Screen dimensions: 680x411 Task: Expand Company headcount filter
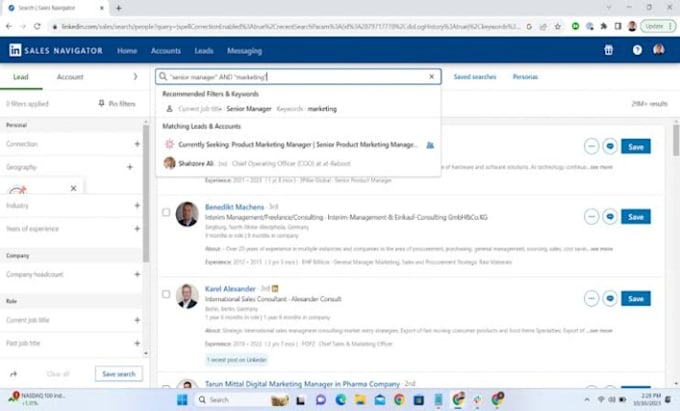pos(137,274)
